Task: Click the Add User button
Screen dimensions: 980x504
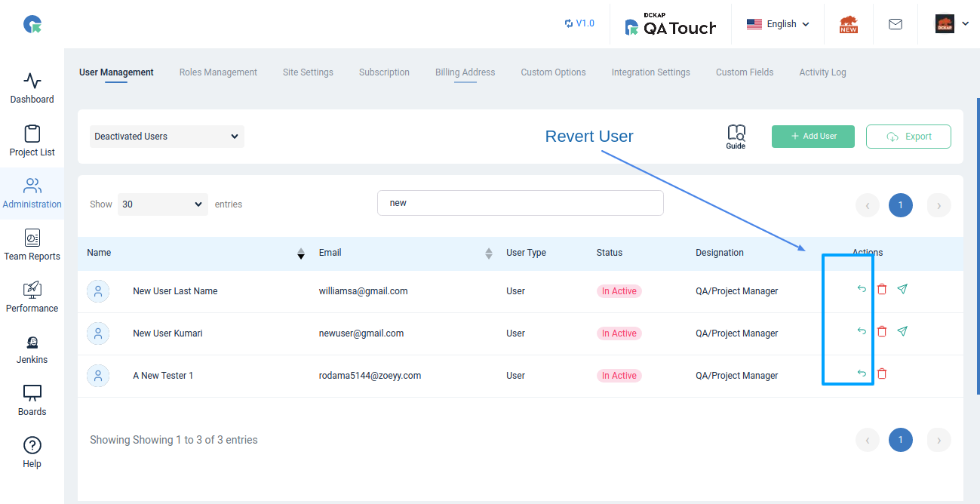Action: [x=813, y=137]
